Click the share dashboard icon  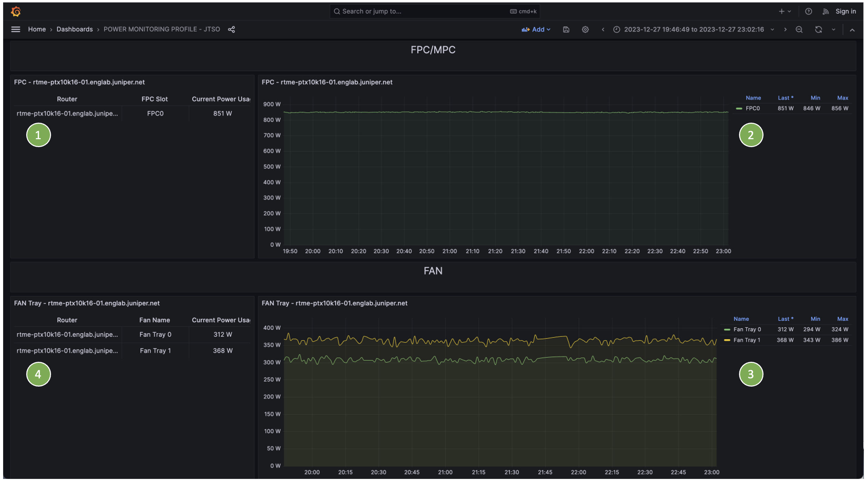click(231, 29)
